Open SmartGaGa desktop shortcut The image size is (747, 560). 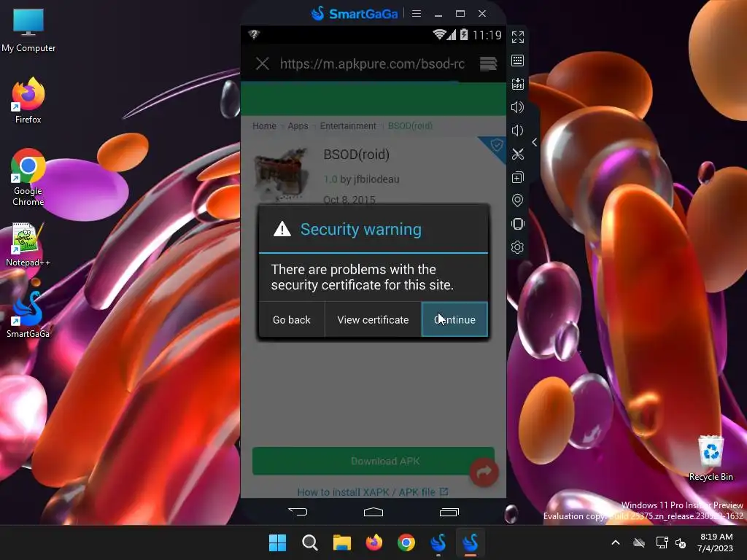tap(28, 315)
